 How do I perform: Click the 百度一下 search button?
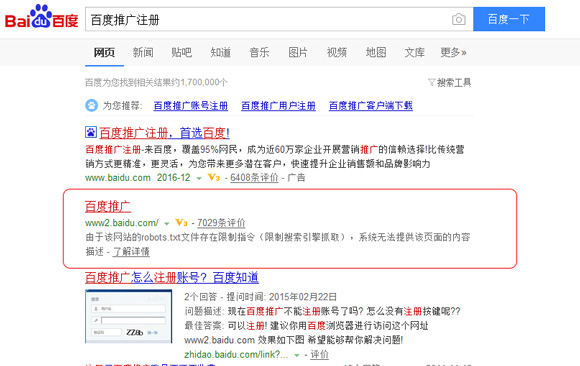[x=509, y=19]
